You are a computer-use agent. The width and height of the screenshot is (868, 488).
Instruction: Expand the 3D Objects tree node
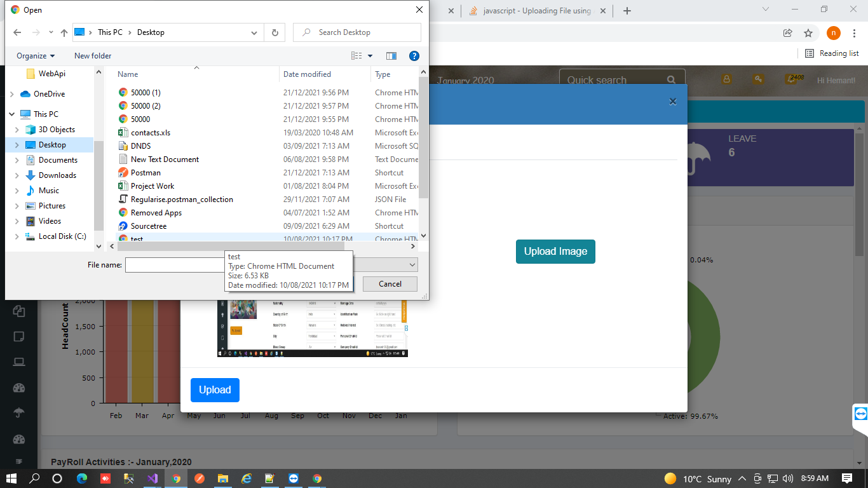point(17,130)
